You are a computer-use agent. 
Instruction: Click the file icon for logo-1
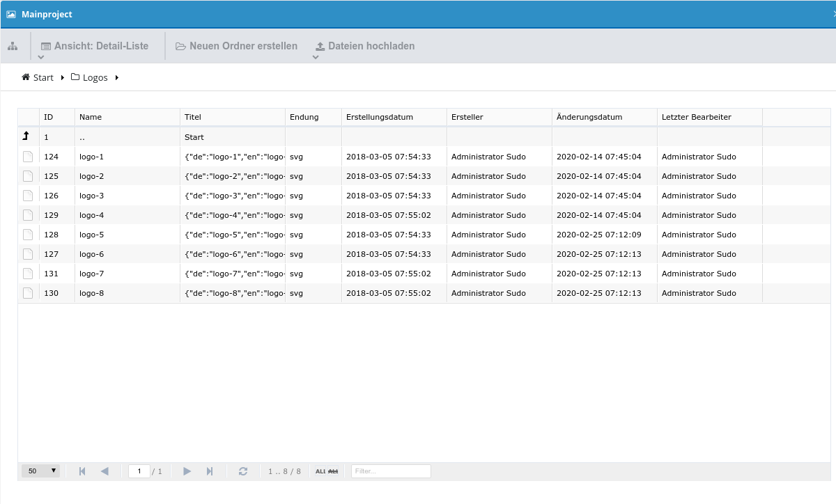click(28, 157)
